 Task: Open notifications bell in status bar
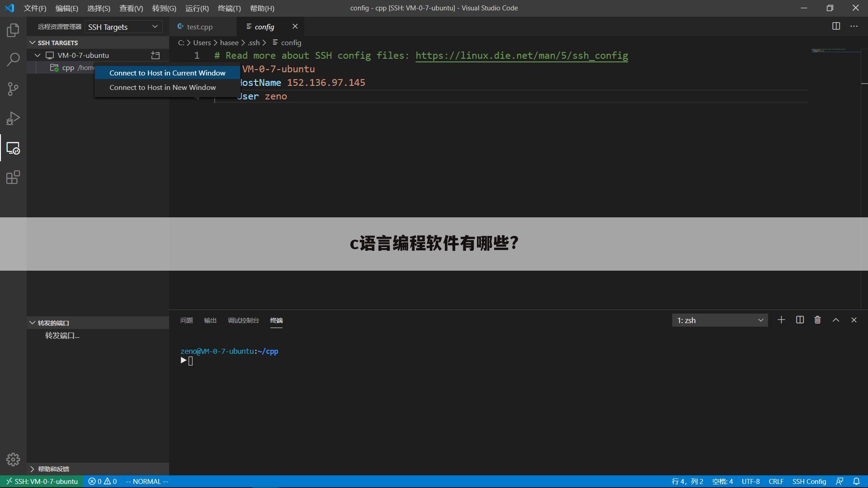pyautogui.click(x=856, y=482)
